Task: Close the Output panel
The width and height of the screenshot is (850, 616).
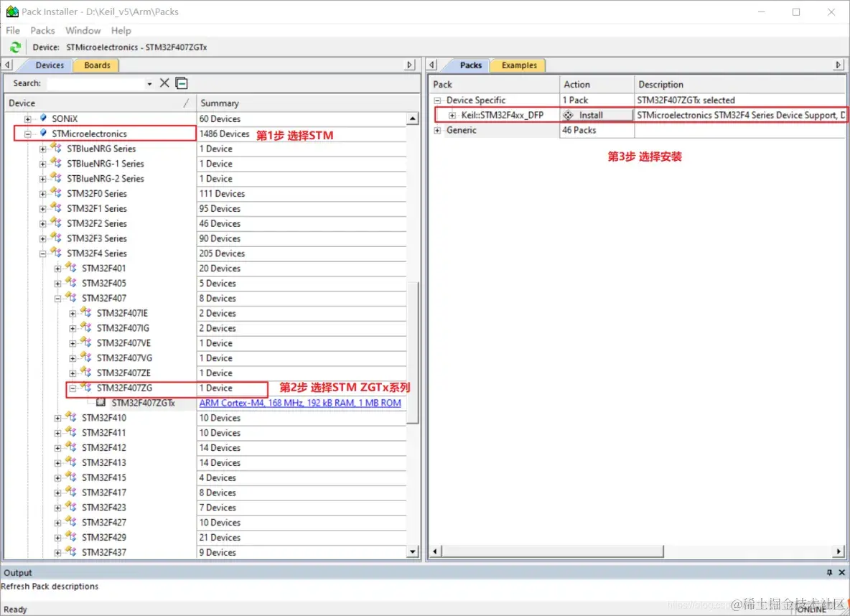Action: [842, 573]
